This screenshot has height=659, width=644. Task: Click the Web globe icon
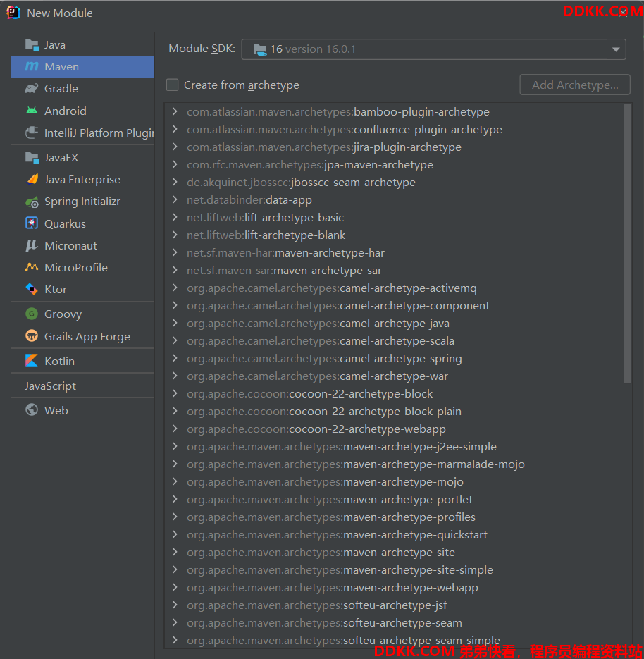click(x=32, y=409)
